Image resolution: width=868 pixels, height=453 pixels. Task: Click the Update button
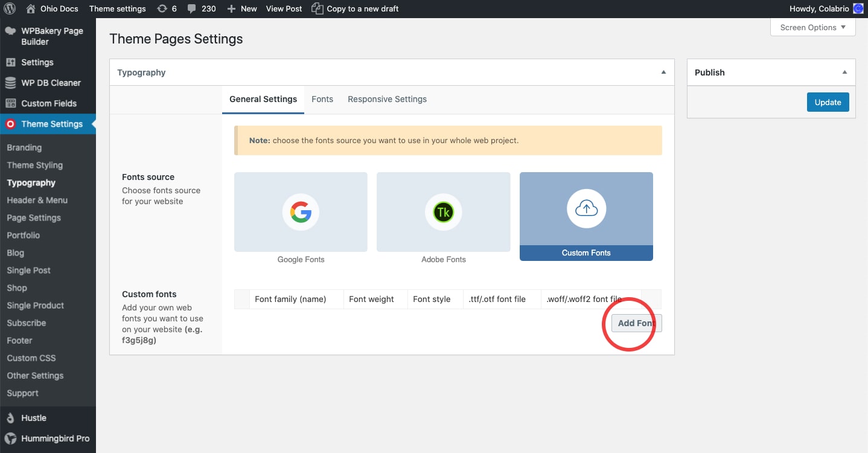[x=828, y=102]
